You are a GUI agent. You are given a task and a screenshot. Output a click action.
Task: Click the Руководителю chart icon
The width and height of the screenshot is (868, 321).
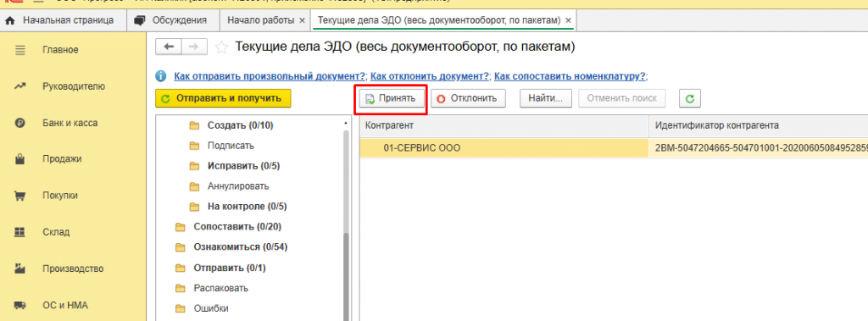coord(20,86)
